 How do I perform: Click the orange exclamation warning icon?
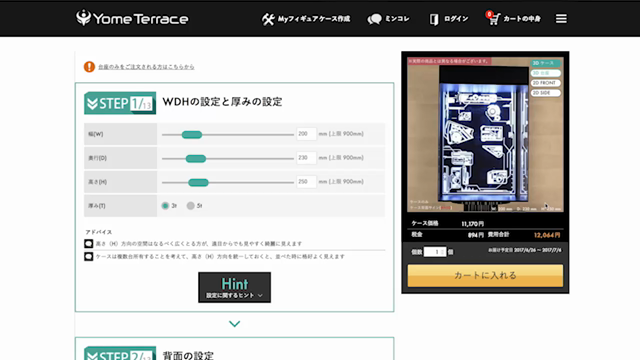click(x=89, y=67)
